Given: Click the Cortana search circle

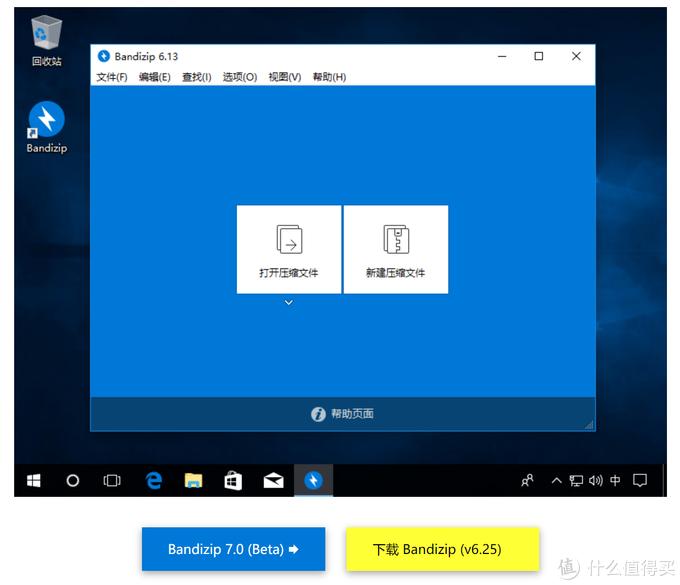Looking at the screenshot, I should pos(73,480).
